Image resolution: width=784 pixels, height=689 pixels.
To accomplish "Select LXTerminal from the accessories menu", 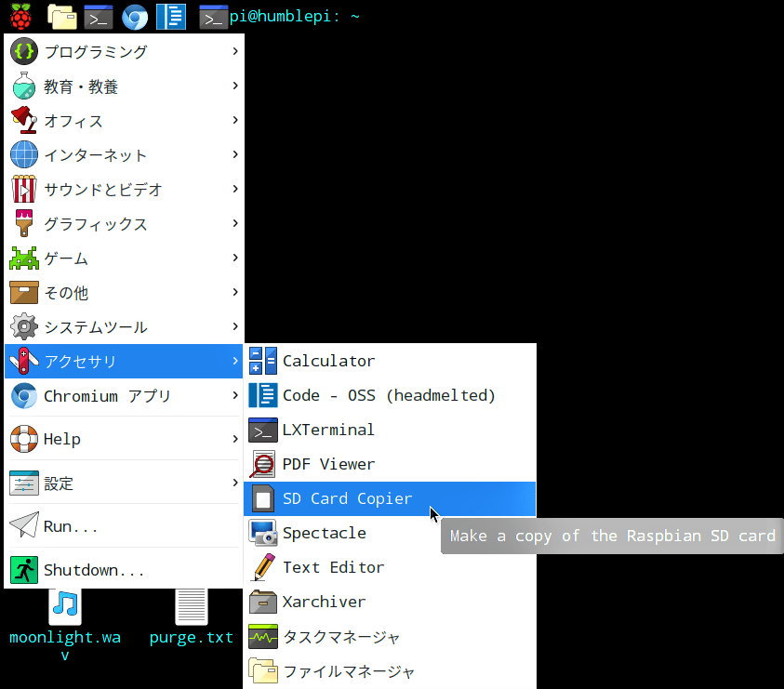I will point(390,430).
